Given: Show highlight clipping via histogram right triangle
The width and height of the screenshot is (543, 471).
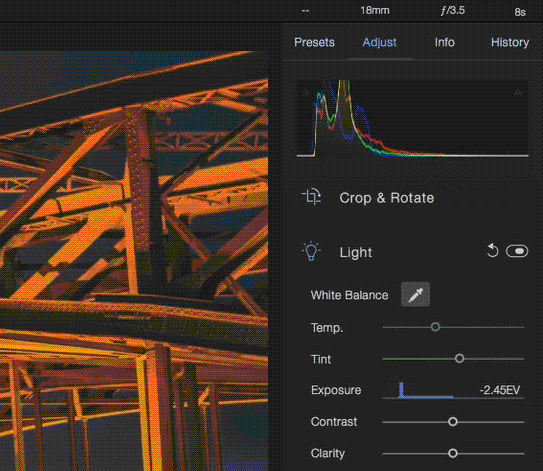Looking at the screenshot, I should tap(518, 92).
